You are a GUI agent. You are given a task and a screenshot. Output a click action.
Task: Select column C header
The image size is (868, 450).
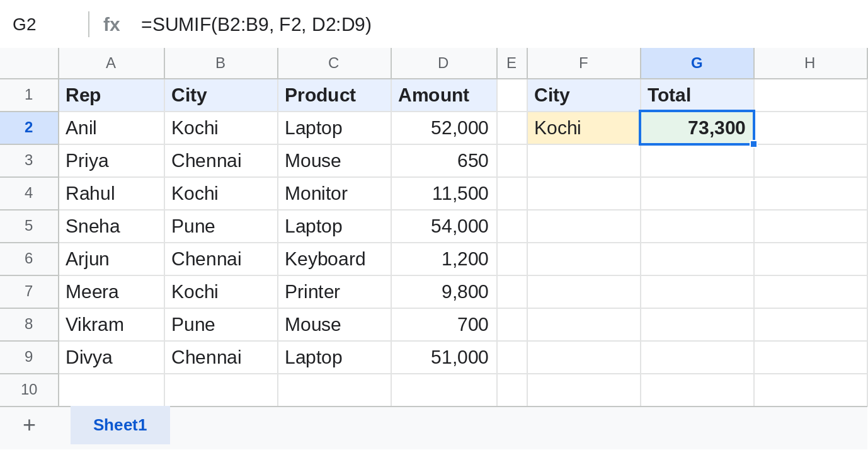tap(334, 63)
